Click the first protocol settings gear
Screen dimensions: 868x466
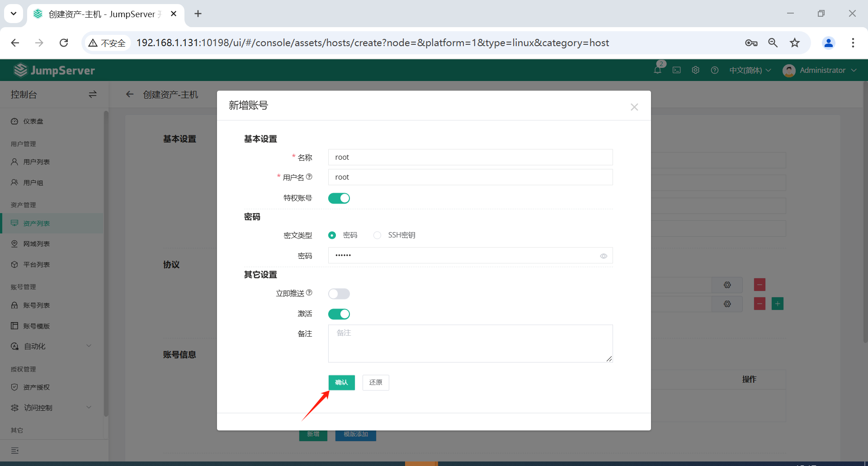pos(727,285)
